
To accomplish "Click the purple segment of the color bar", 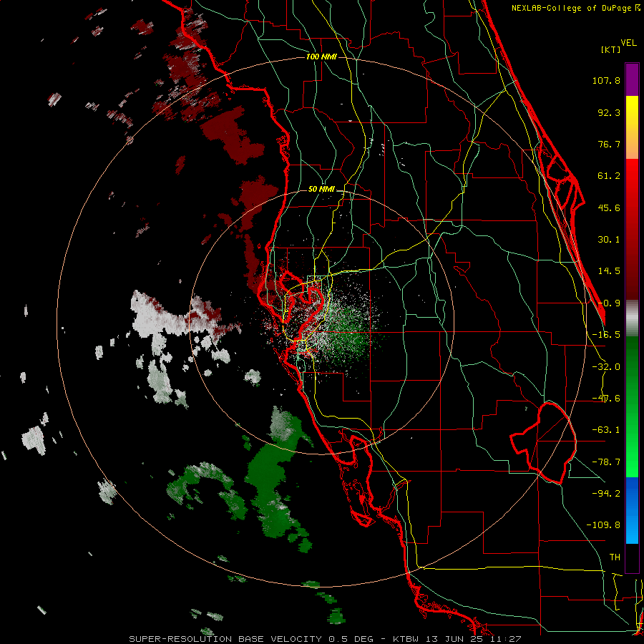I will (632, 79).
